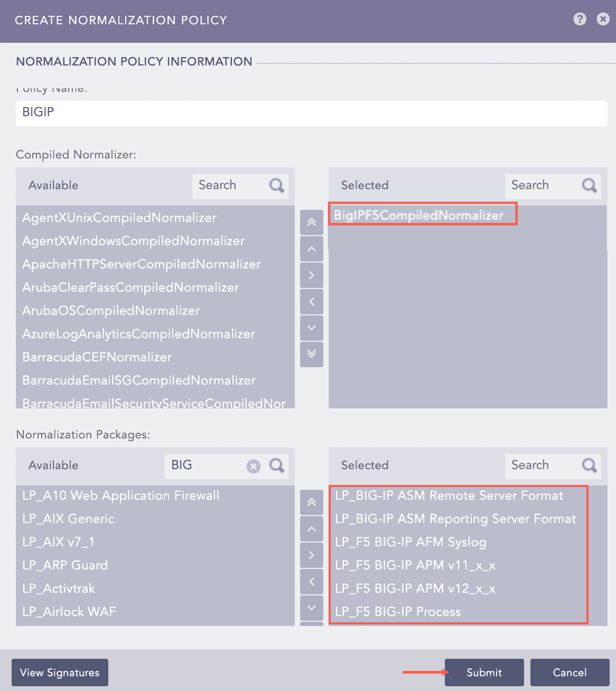
Task: Move compiled normalizer to top with double-up arrow
Action: click(x=312, y=222)
